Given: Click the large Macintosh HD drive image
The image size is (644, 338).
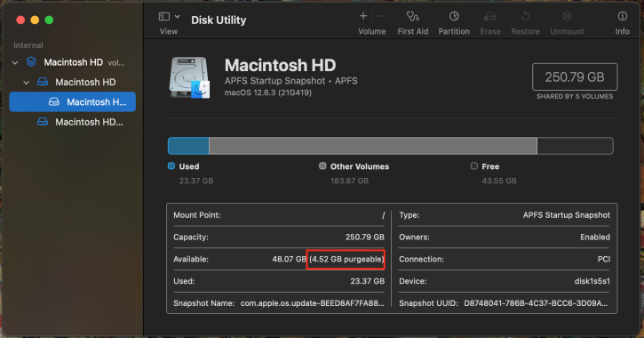Looking at the screenshot, I should point(190,77).
